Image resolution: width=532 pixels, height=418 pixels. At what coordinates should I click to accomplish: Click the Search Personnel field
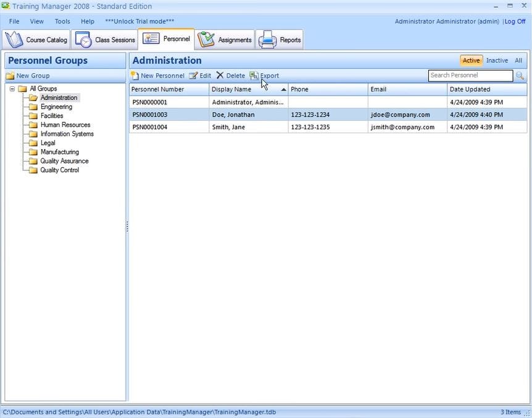pos(470,75)
